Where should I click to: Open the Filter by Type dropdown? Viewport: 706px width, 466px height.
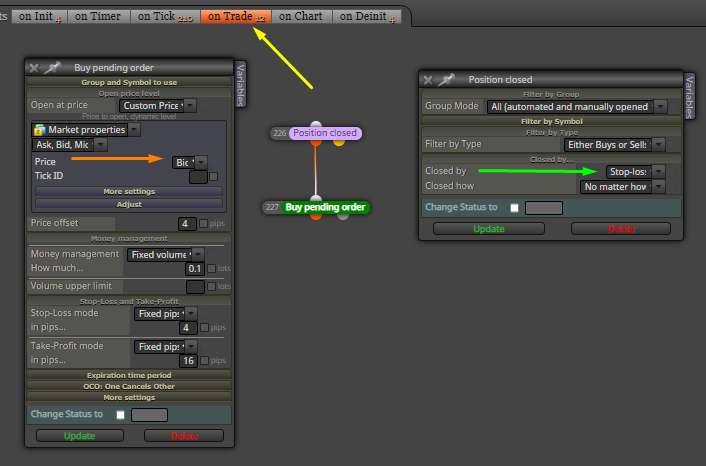pos(614,145)
